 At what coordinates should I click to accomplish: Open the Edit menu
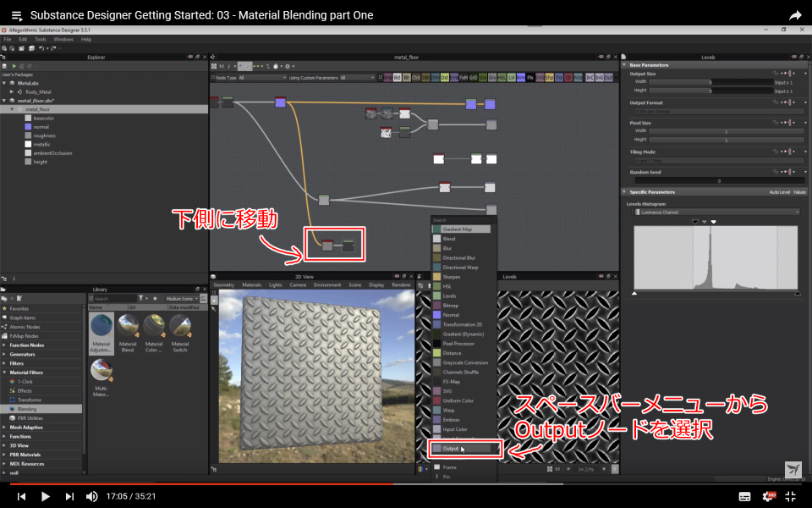(x=23, y=40)
